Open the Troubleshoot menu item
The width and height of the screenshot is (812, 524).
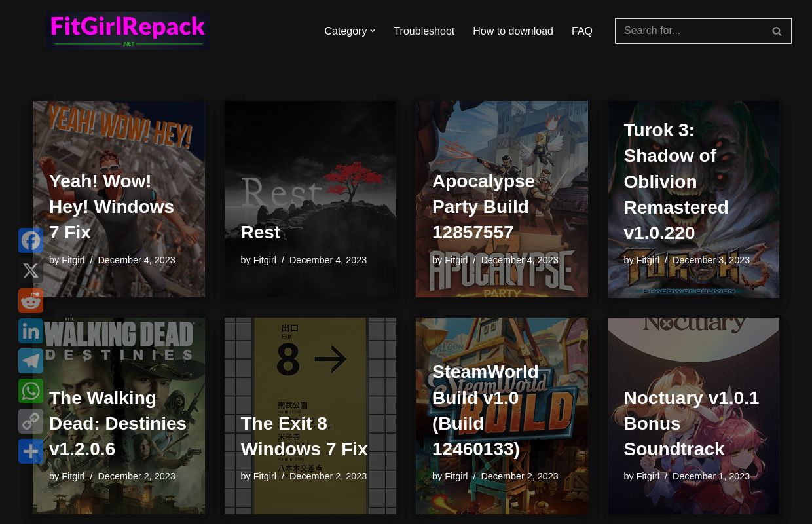tap(424, 31)
